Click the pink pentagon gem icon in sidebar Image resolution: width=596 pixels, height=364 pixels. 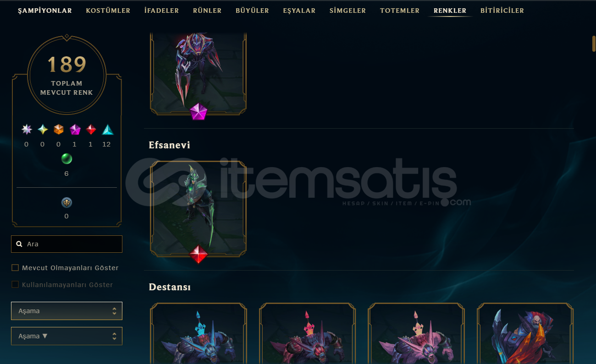click(x=75, y=130)
